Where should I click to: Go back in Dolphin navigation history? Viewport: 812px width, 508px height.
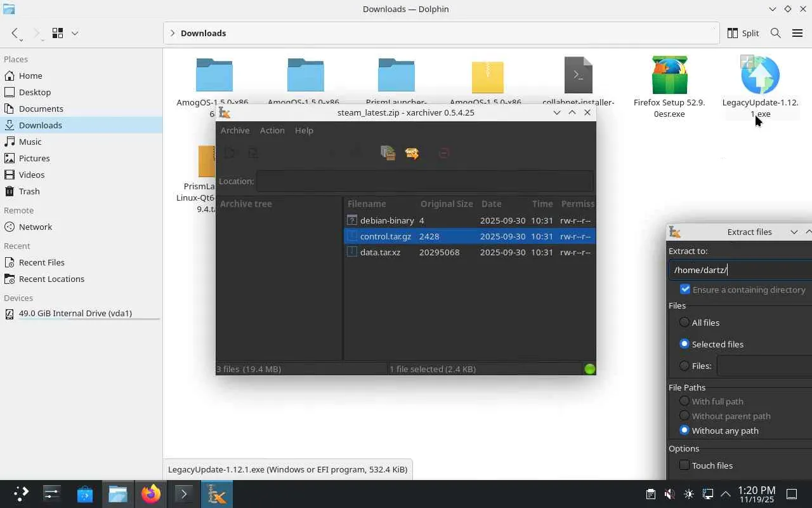[x=15, y=33]
